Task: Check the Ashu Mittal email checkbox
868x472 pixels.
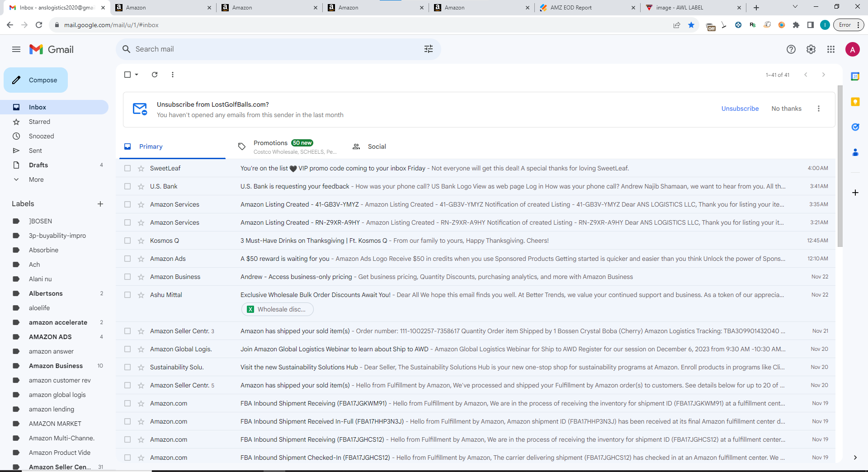Action: point(127,295)
